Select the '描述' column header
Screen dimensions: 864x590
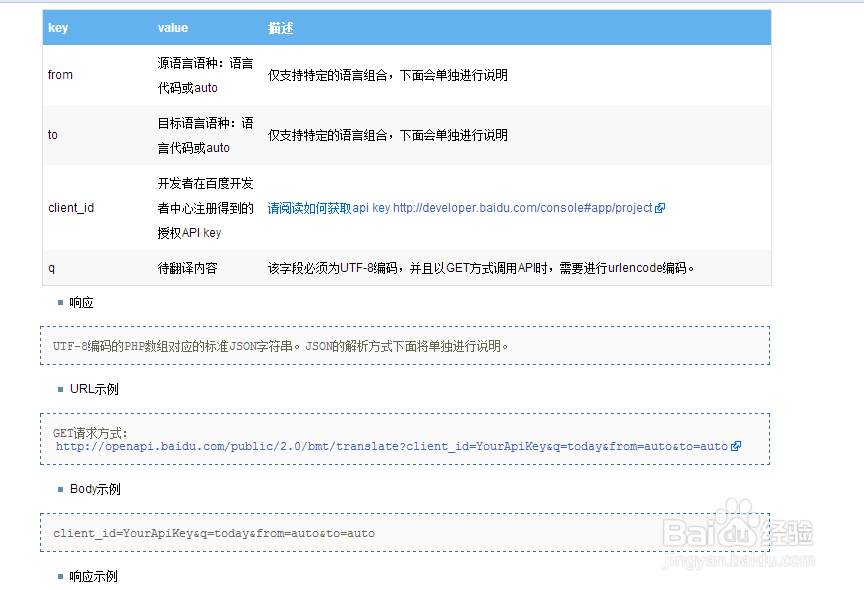pos(280,28)
